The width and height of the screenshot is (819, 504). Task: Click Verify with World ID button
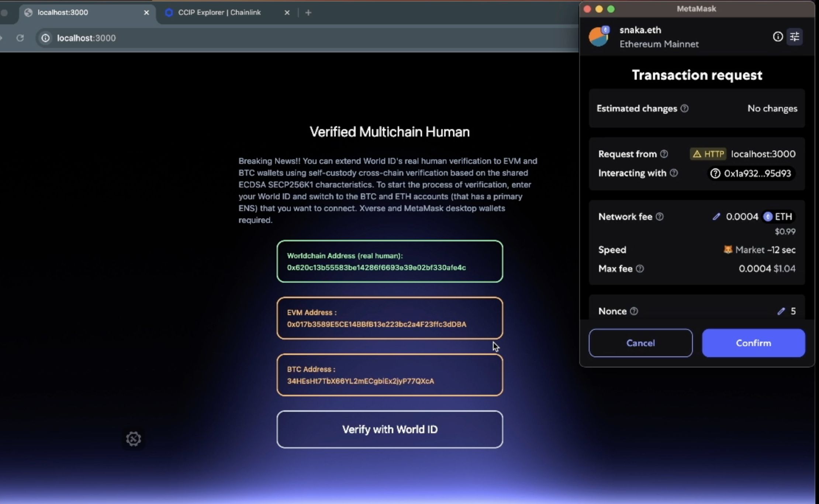(390, 429)
